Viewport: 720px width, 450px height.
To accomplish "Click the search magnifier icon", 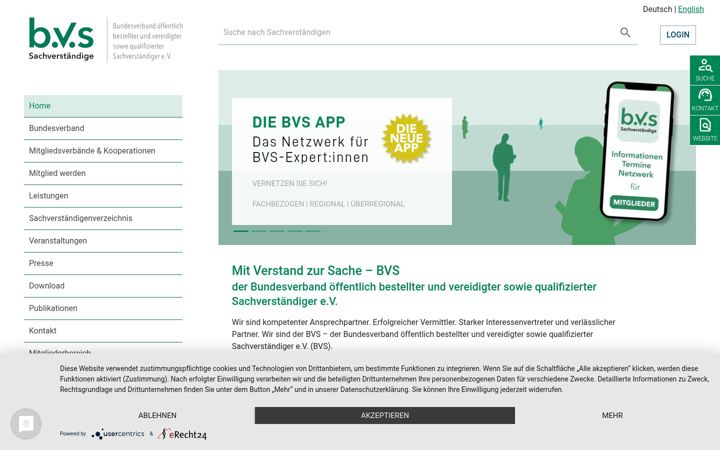I will click(x=625, y=32).
